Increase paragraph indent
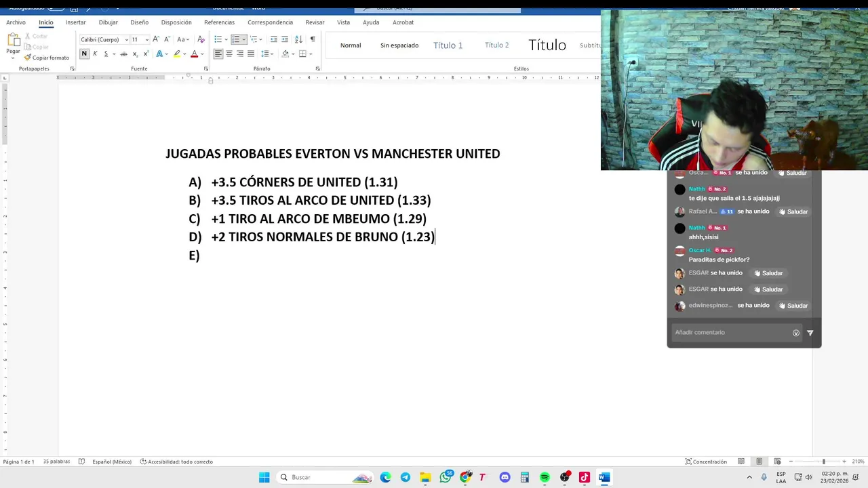 pyautogui.click(x=285, y=39)
